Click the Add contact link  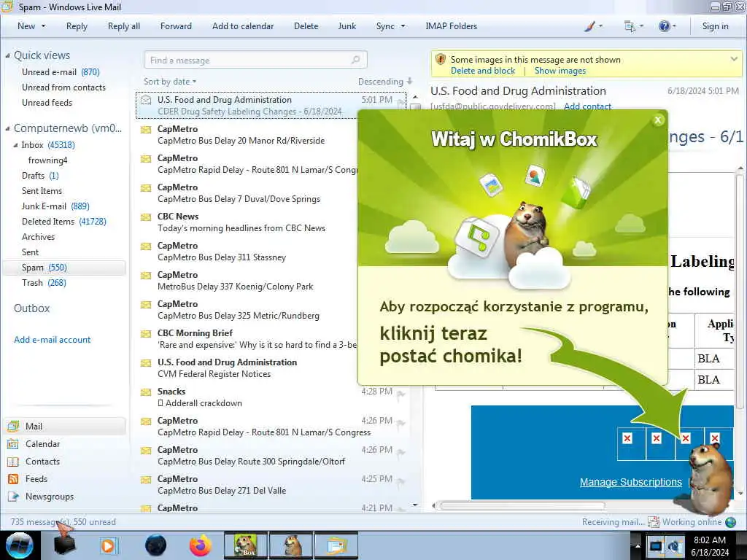pyautogui.click(x=587, y=106)
